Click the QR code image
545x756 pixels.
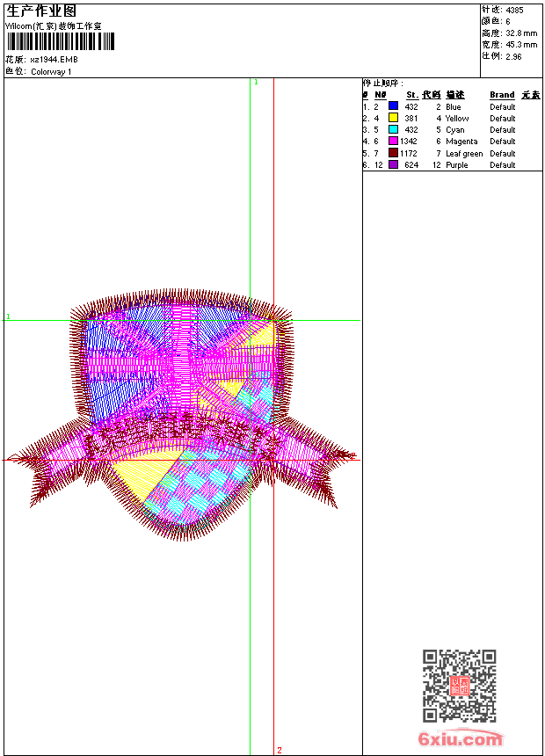coord(460,686)
